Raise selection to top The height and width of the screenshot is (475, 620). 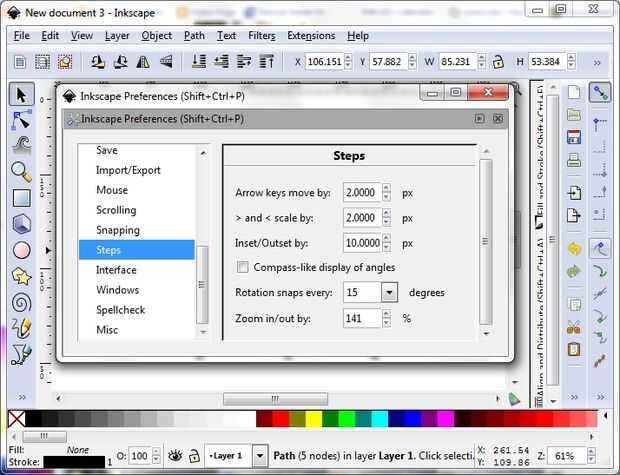point(267,62)
